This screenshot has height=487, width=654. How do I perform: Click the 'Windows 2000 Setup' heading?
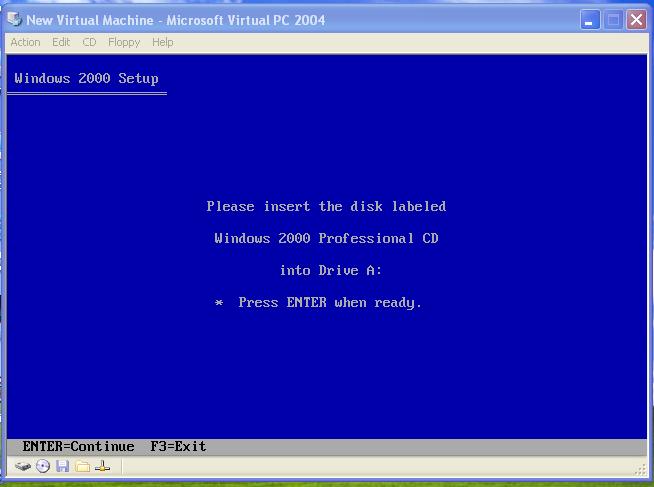[86, 78]
